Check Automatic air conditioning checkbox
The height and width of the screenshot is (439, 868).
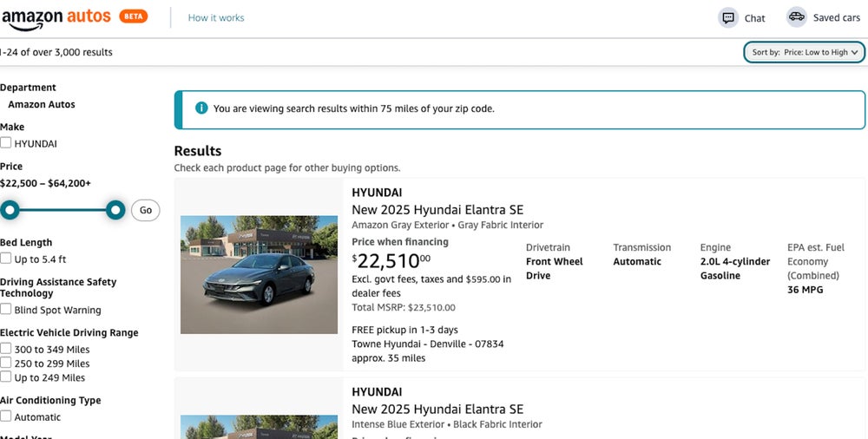coord(5,416)
